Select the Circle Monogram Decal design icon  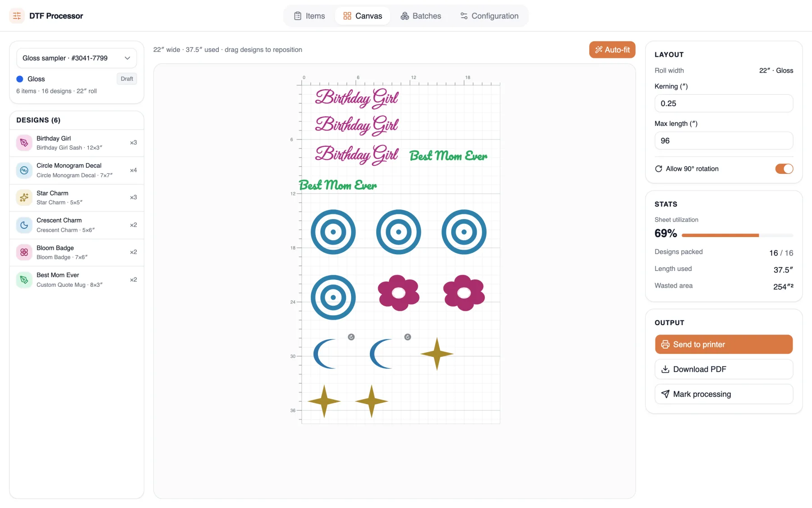(x=24, y=170)
